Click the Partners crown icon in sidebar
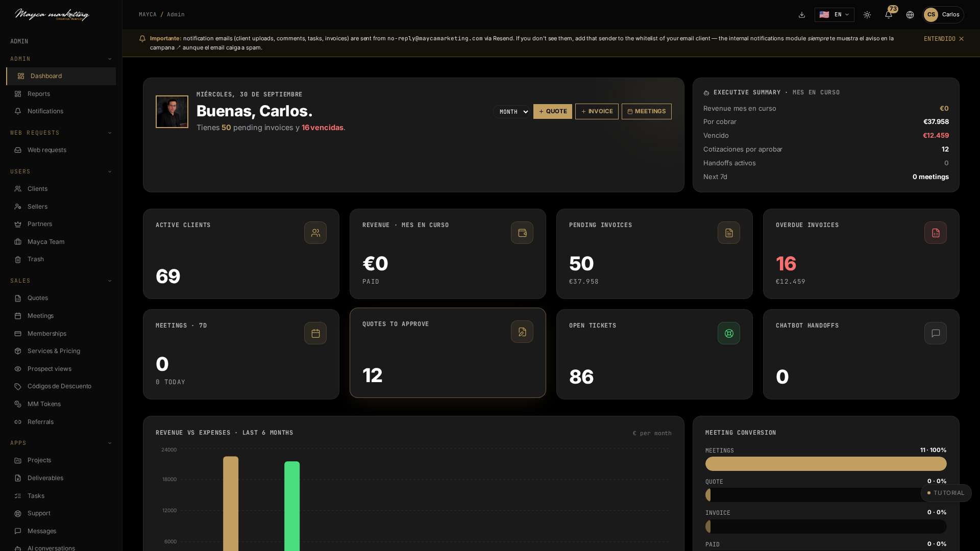 click(18, 224)
